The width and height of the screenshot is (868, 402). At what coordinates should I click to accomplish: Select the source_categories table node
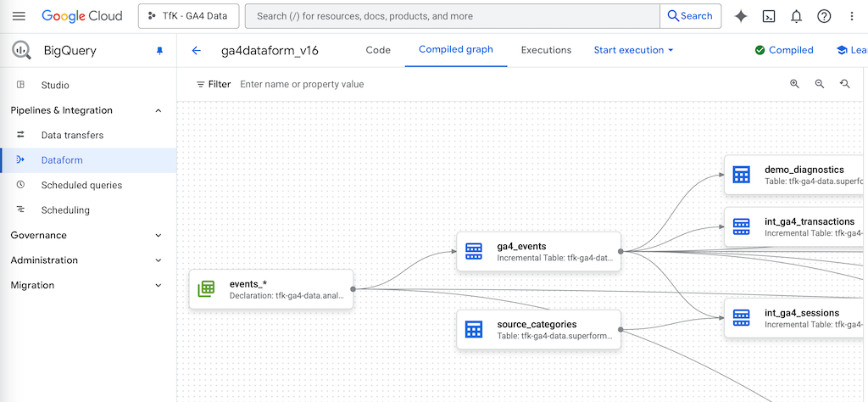tap(538, 329)
